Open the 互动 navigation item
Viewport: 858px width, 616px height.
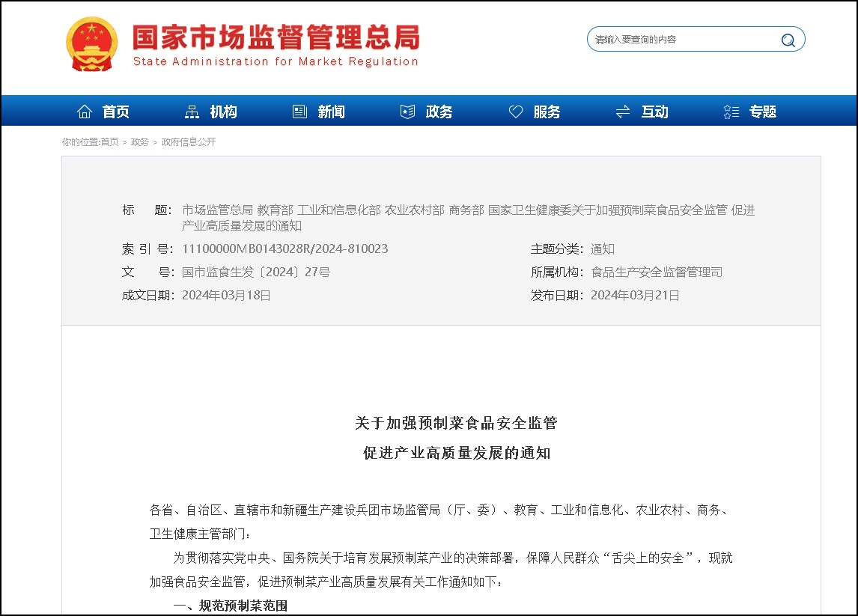(x=654, y=112)
